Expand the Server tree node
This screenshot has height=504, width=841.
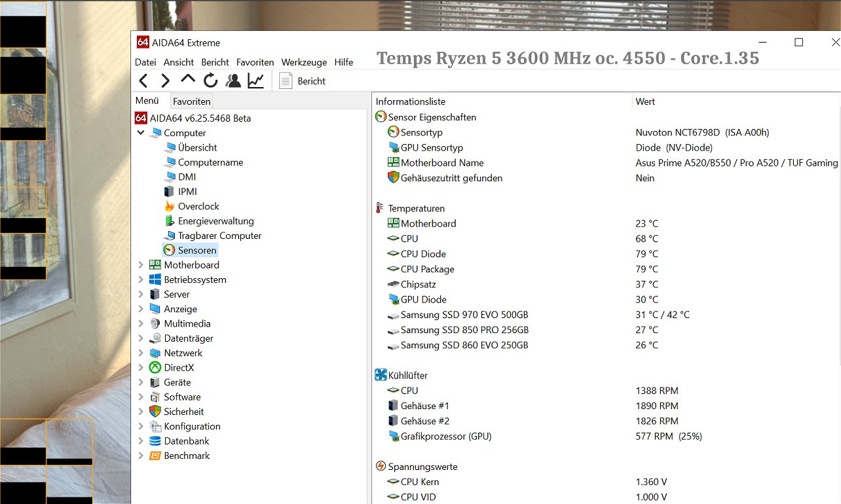pyautogui.click(x=141, y=295)
